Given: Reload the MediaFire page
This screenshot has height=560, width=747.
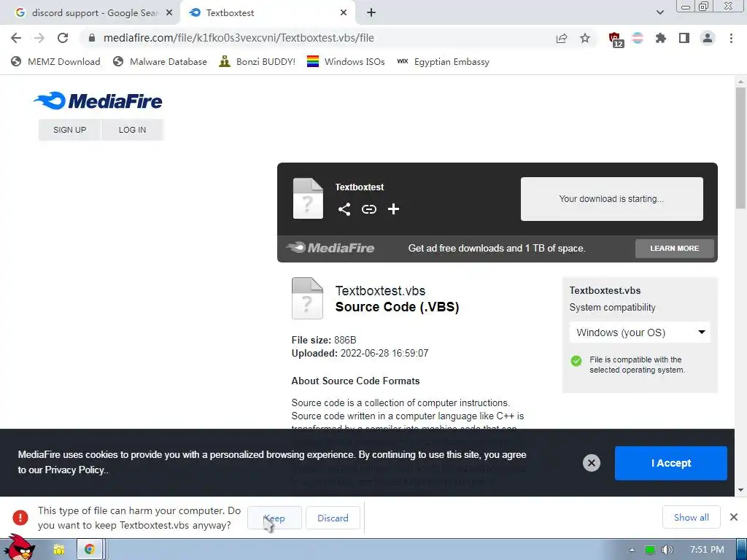Looking at the screenshot, I should click(x=63, y=38).
